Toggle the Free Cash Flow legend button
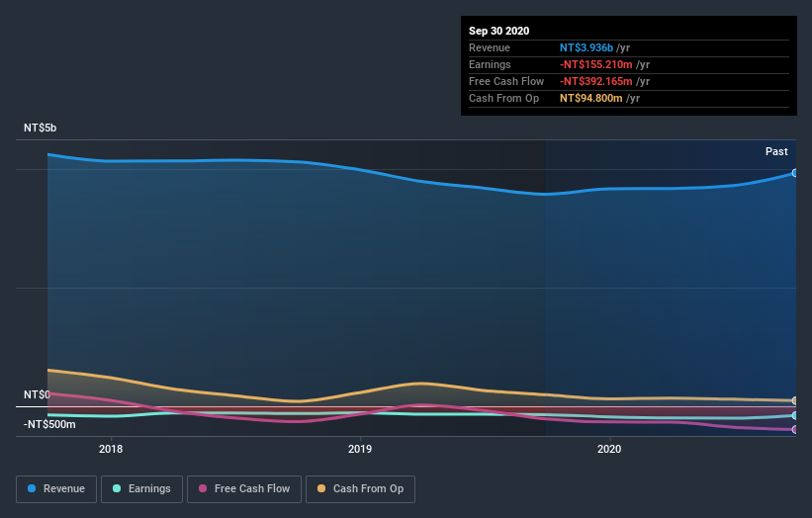Viewport: 812px width, 518px height. point(244,489)
